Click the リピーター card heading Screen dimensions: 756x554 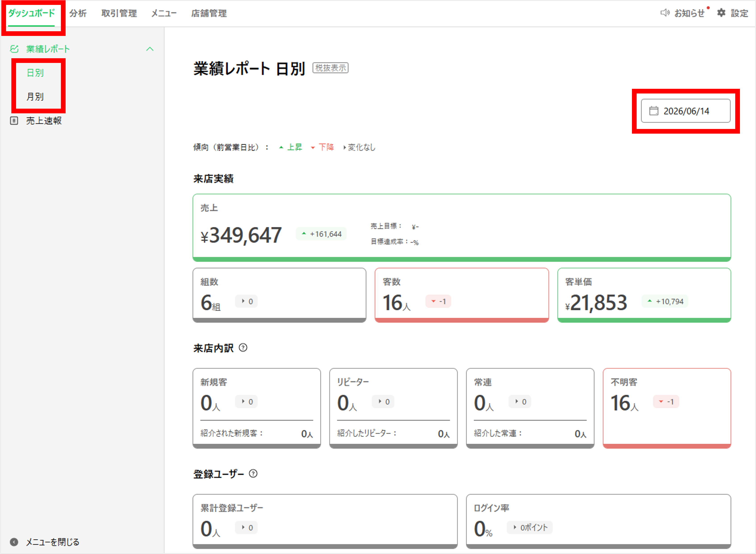click(x=353, y=382)
